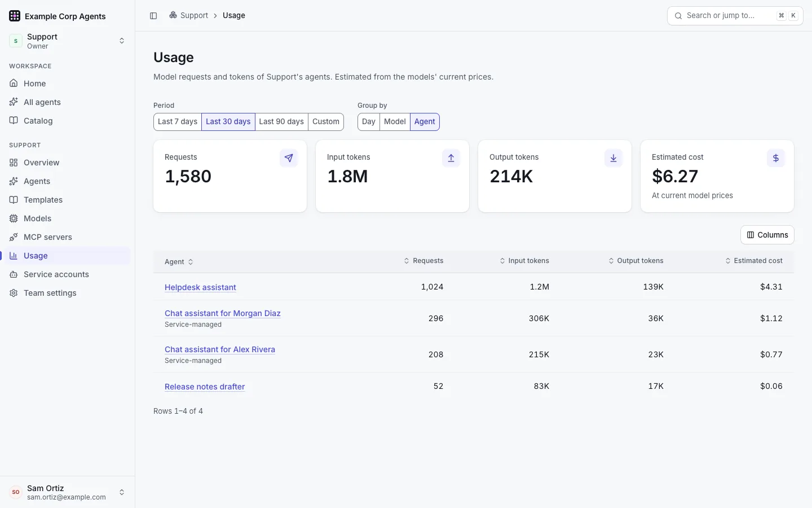Click the Input tokens upload icon
The height and width of the screenshot is (508, 812).
451,158
